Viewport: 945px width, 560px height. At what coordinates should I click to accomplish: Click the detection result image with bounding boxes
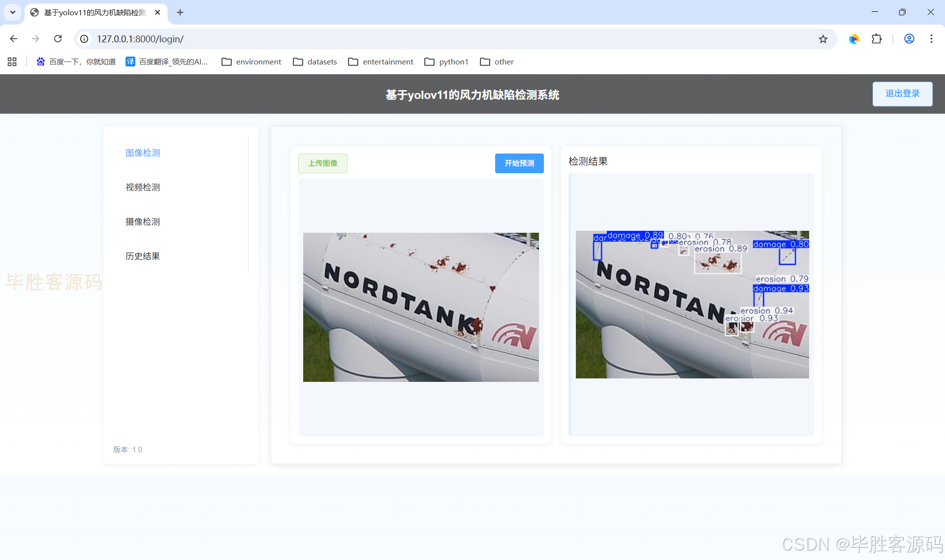[692, 305]
